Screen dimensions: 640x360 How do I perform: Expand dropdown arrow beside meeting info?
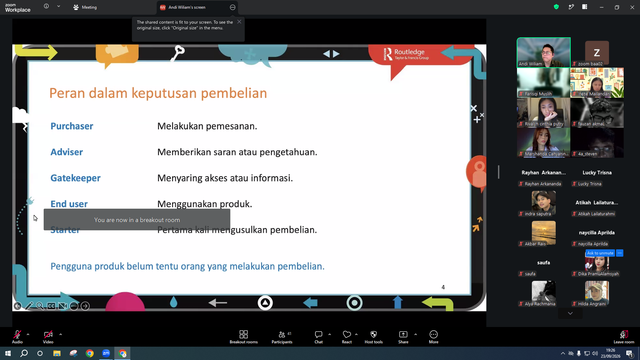pos(58,7)
